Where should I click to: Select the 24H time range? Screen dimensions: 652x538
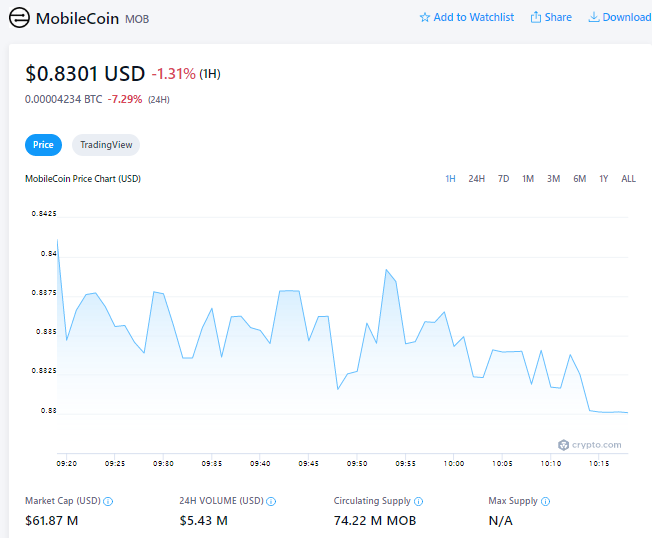pyautogui.click(x=477, y=179)
